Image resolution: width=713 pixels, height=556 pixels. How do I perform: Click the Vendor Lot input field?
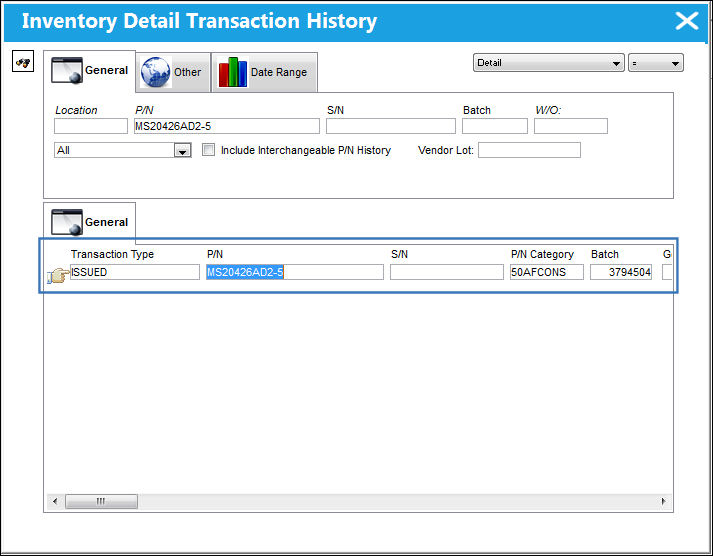(x=529, y=150)
